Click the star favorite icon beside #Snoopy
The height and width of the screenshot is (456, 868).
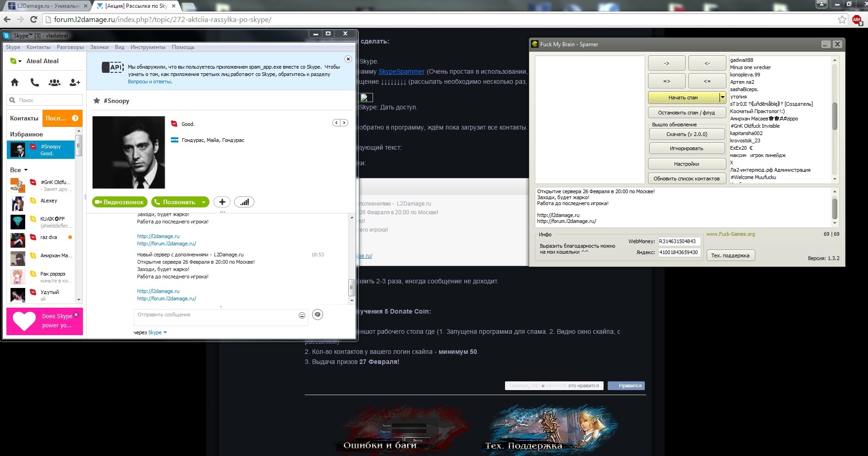point(97,101)
